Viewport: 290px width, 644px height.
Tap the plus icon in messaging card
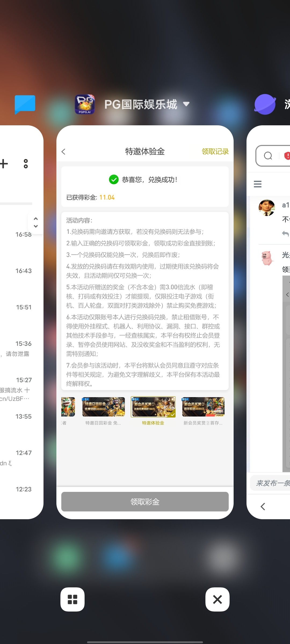[4, 164]
